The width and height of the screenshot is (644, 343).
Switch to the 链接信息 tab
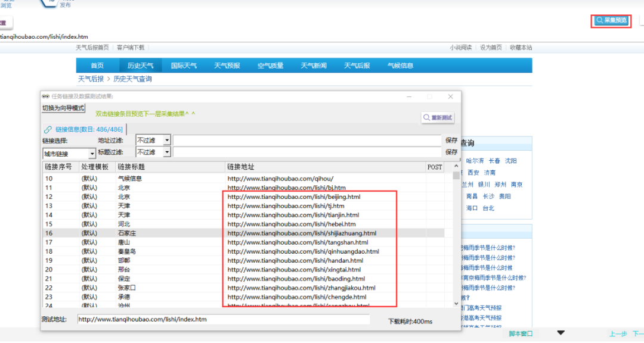[83, 129]
